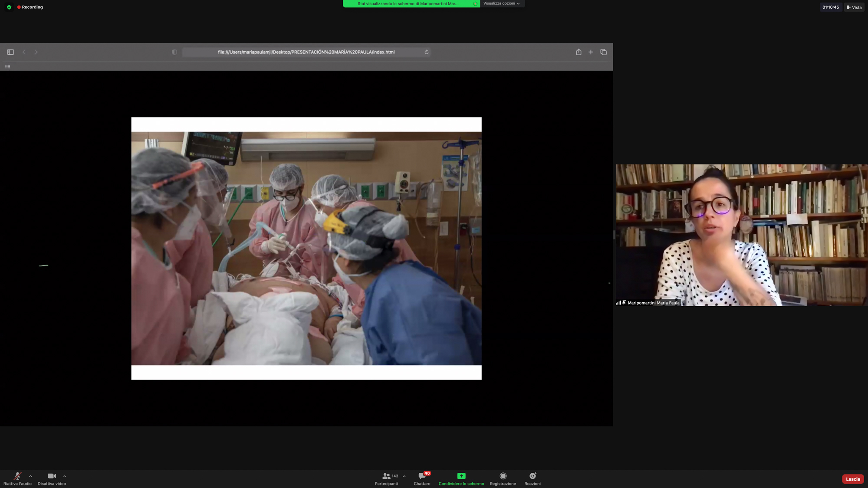The width and height of the screenshot is (868, 488).
Task: Click Condividere lo schermo share icon
Action: [461, 476]
